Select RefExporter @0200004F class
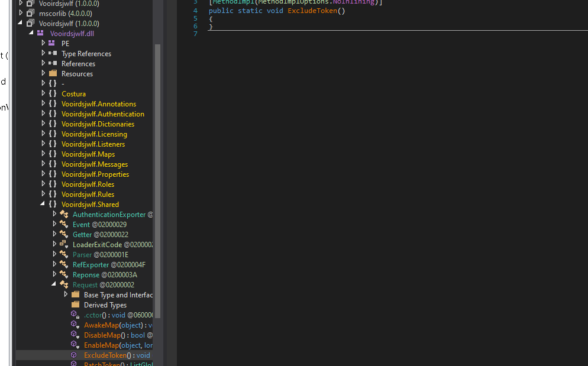Image resolution: width=588 pixels, height=366 pixels. coord(109,265)
